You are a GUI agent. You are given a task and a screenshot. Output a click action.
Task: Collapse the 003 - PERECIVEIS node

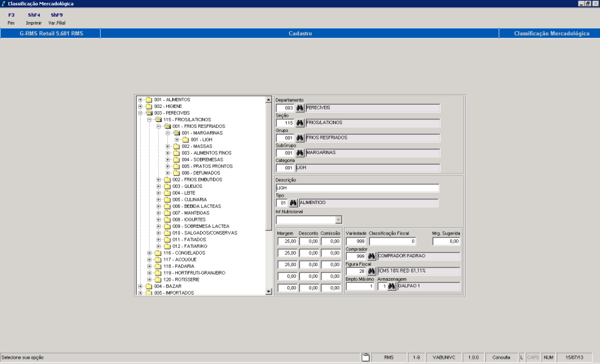click(x=140, y=113)
